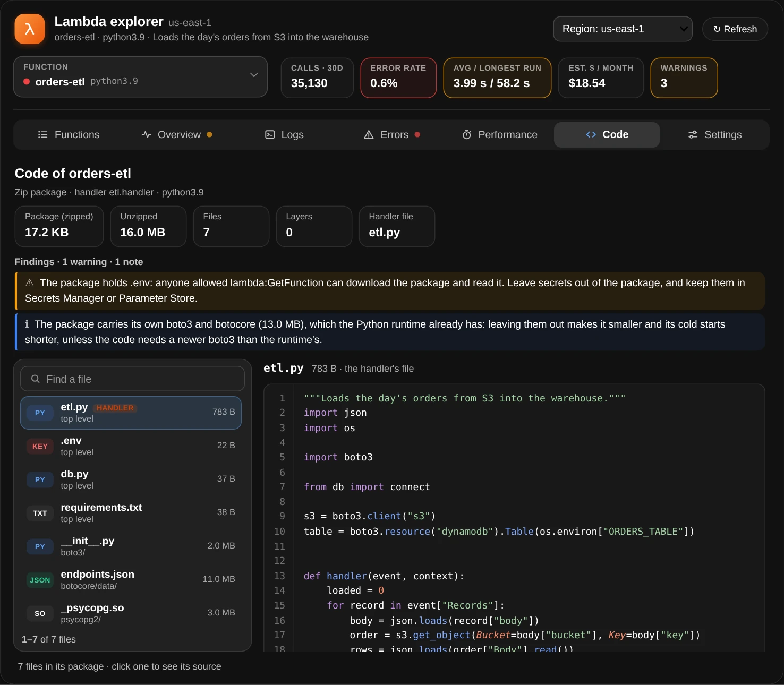Image resolution: width=784 pixels, height=685 pixels.
Task: Select endpoints.json in the file list
Action: point(131,580)
